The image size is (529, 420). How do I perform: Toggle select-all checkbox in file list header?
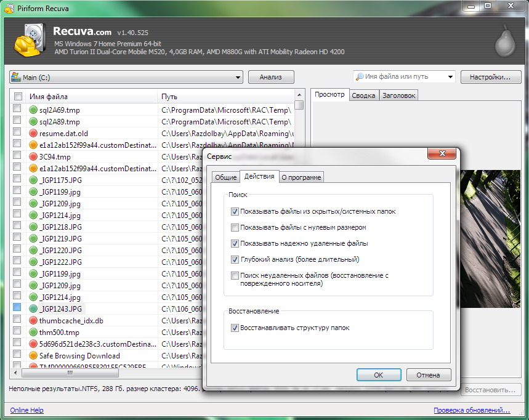coord(18,97)
